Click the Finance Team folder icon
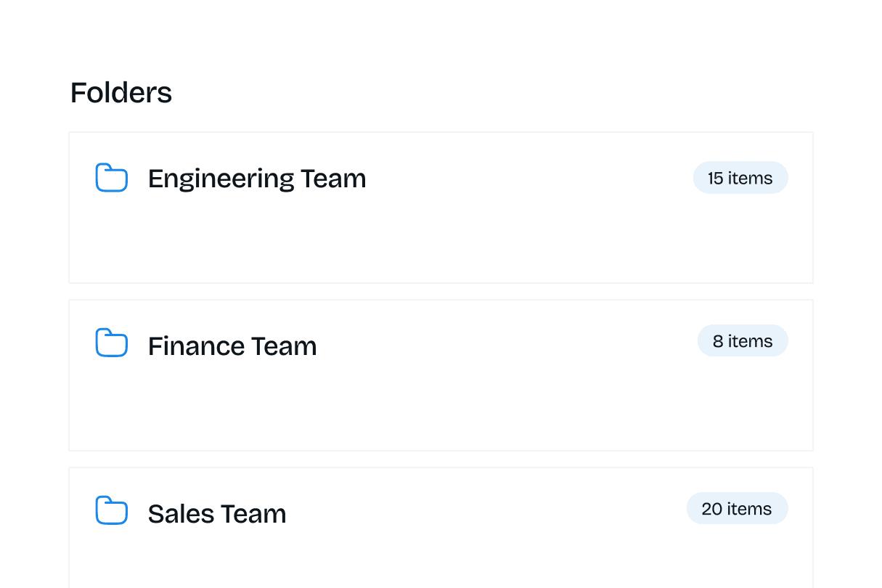This screenshot has height=588, width=882. (111, 343)
